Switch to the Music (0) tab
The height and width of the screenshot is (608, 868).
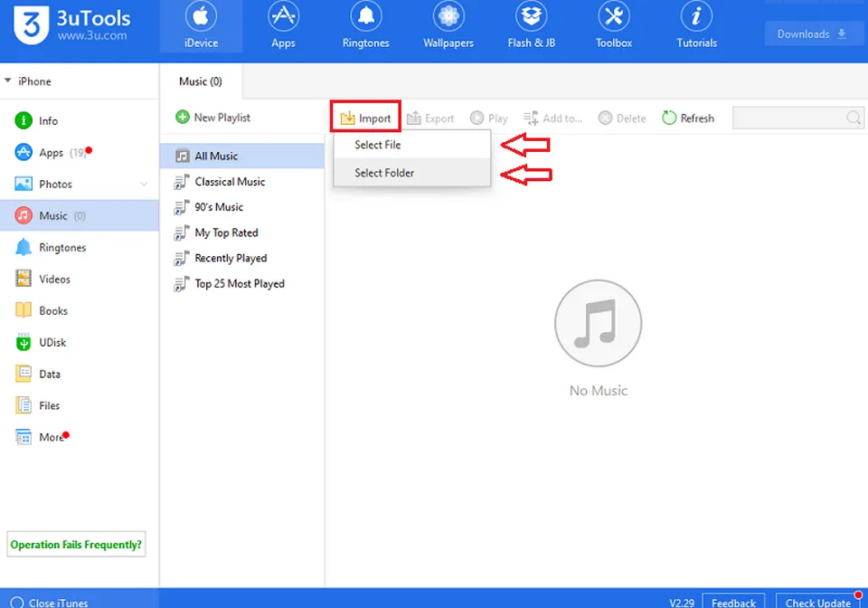201,81
